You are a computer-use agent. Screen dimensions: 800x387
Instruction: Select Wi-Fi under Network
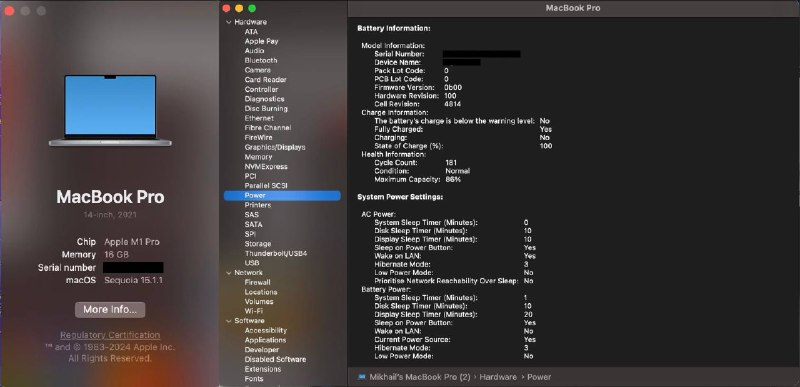254,311
